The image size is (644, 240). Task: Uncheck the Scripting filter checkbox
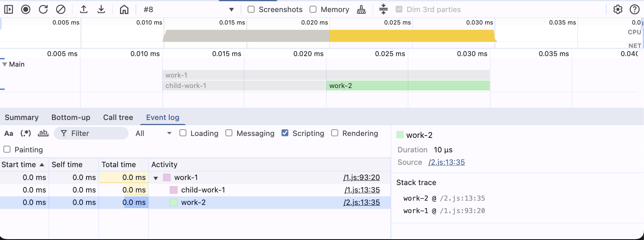click(285, 133)
